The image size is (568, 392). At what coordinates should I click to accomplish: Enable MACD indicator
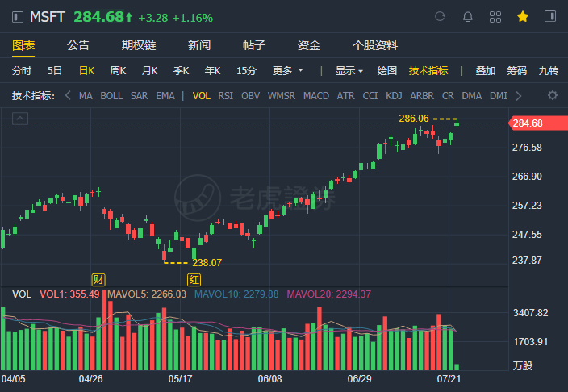pos(316,96)
